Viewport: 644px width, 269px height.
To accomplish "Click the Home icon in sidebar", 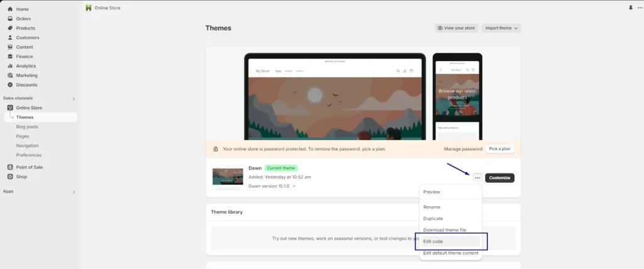I will [x=10, y=9].
